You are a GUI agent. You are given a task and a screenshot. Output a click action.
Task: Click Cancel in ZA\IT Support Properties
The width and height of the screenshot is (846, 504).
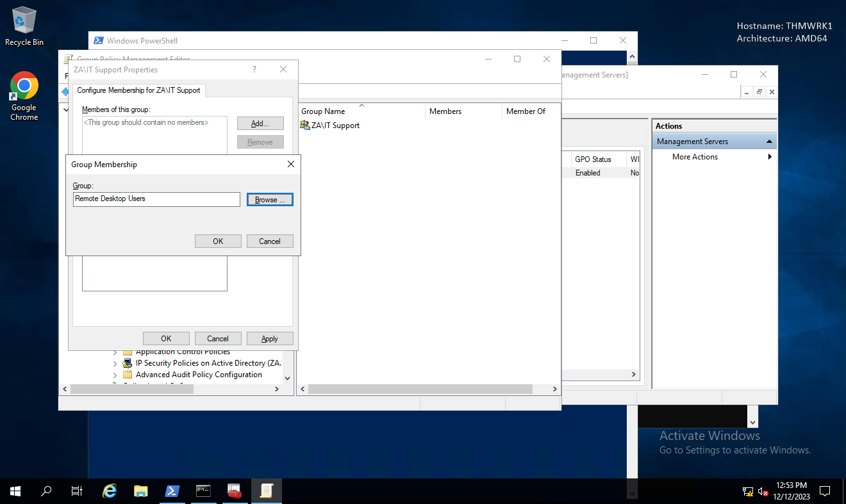point(218,339)
